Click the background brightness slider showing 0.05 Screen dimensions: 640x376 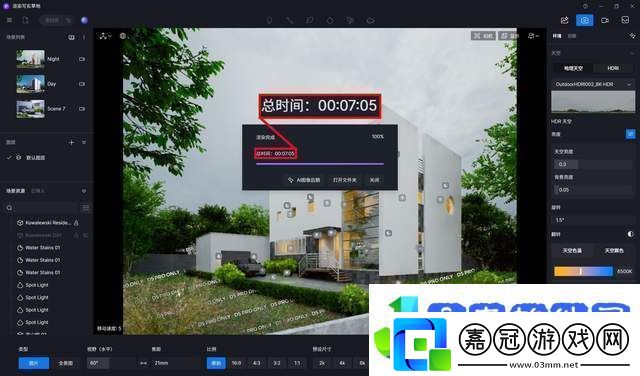click(x=593, y=190)
